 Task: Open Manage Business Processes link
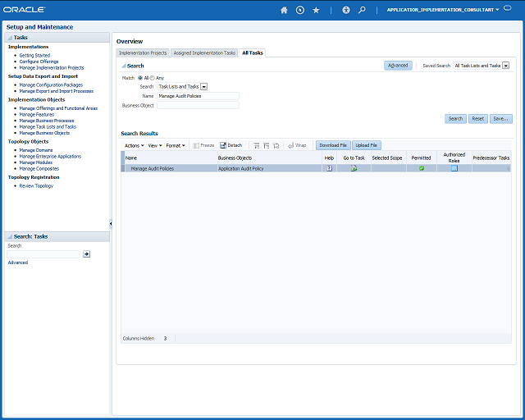[47, 121]
